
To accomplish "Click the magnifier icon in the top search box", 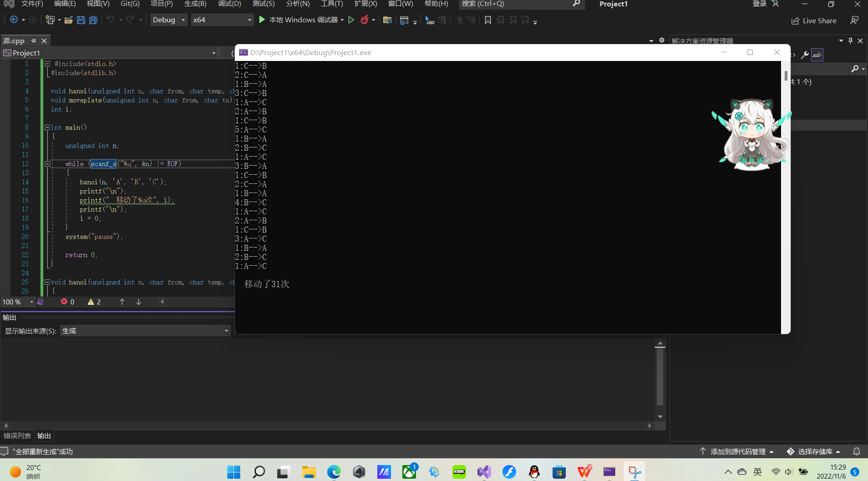I will coord(576,4).
